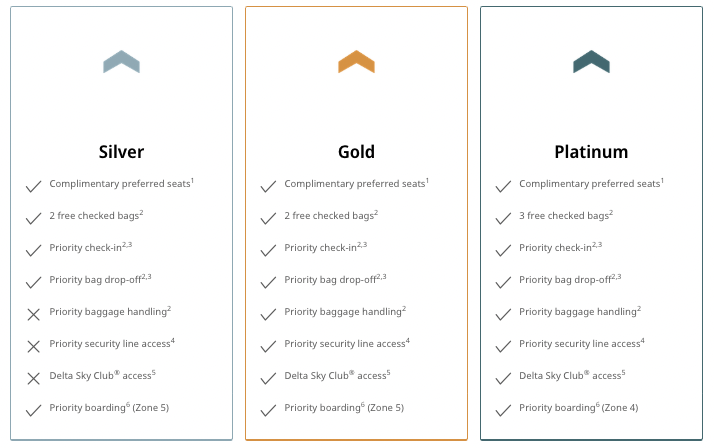Click checkmark beside Platinum Priority boarding Zone 4
The height and width of the screenshot is (448, 714).
click(503, 410)
